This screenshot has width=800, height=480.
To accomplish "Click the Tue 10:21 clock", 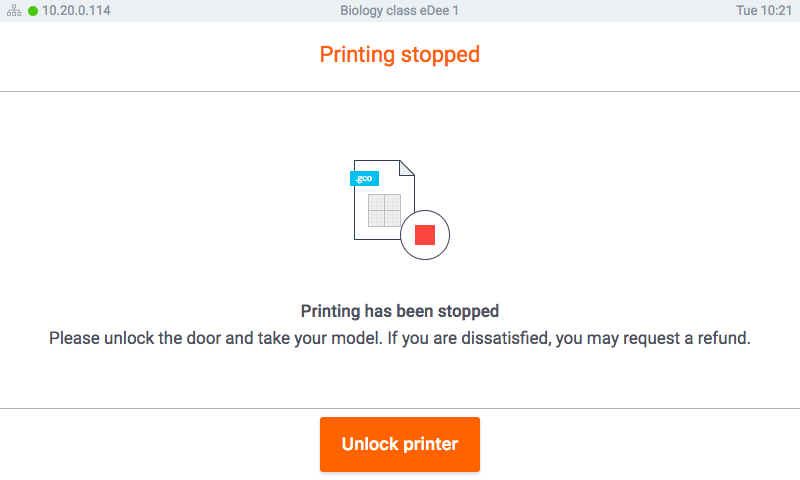I will (764, 11).
